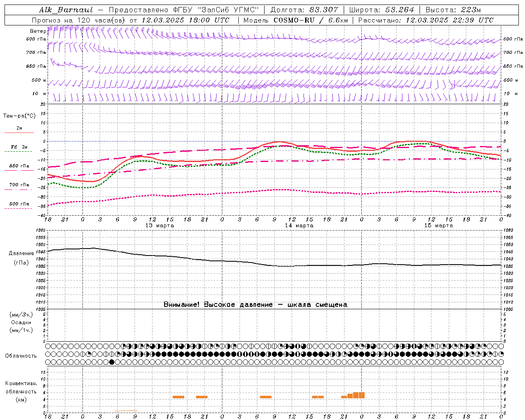Click the 'Осадки' precipitation label
The height and width of the screenshot is (420, 525).
coord(21,322)
